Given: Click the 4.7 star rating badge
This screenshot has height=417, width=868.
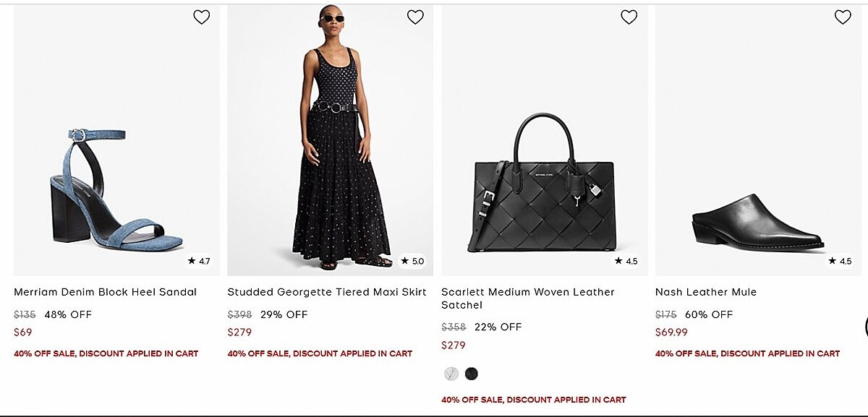Looking at the screenshot, I should point(199,261).
